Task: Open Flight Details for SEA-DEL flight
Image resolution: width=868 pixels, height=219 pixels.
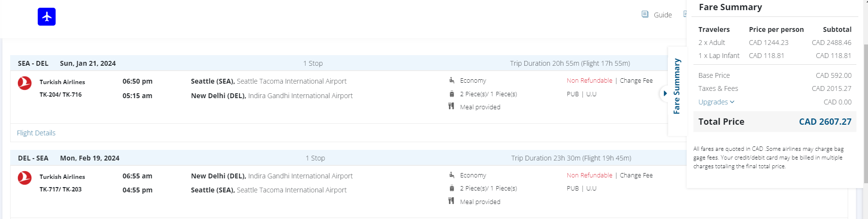Action: (x=36, y=133)
